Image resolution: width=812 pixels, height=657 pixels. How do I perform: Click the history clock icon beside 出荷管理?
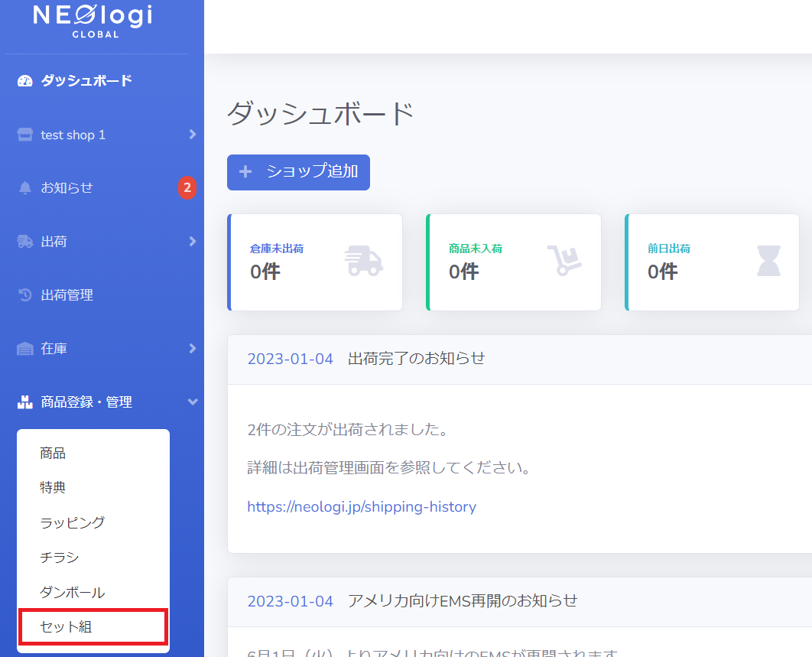(x=25, y=294)
